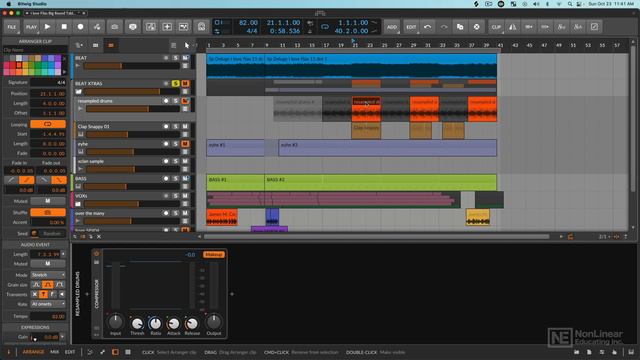Toggle the clip Looping button
The height and width of the screenshot is (360, 640).
click(48, 124)
